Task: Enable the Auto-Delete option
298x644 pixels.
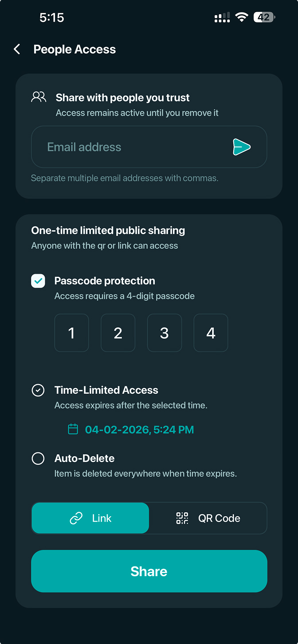Action: click(38, 458)
